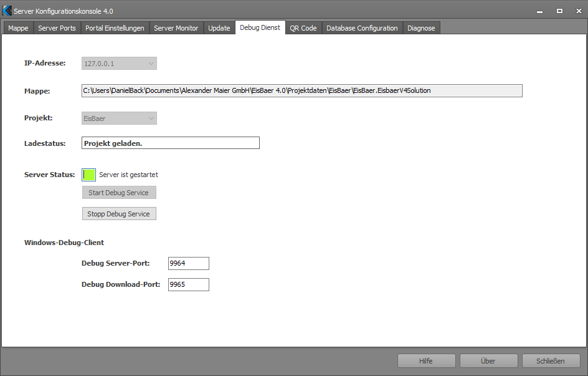Click into the Mappe path field
This screenshot has height=376, width=588.
[302, 90]
